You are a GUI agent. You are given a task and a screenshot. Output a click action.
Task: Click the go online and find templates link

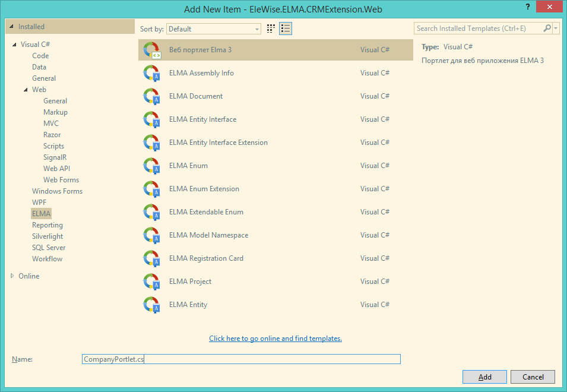(275, 339)
